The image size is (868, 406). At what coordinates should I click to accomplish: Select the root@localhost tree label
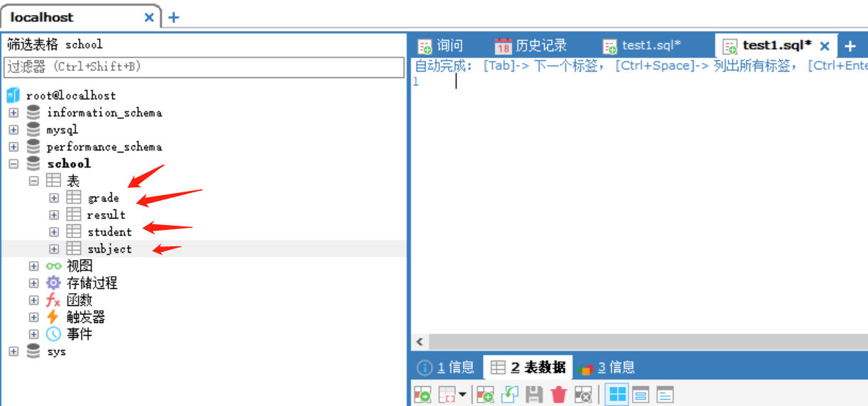click(x=71, y=95)
